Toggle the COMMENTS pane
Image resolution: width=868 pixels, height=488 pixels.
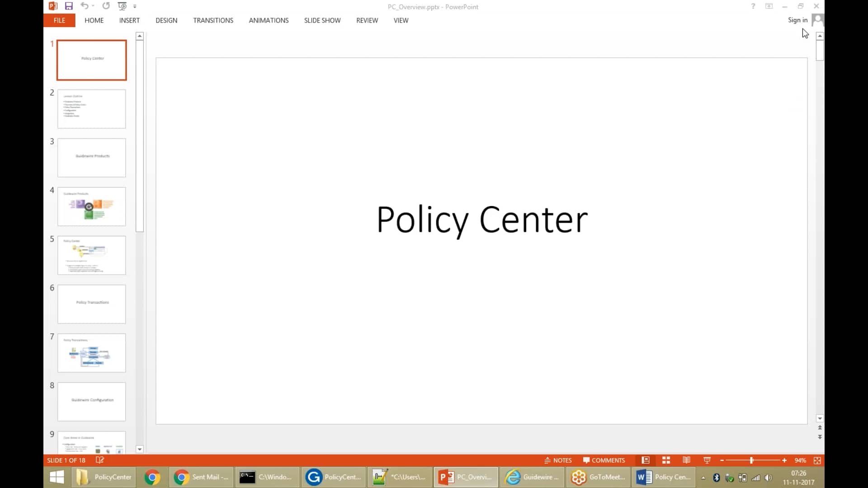click(604, 460)
